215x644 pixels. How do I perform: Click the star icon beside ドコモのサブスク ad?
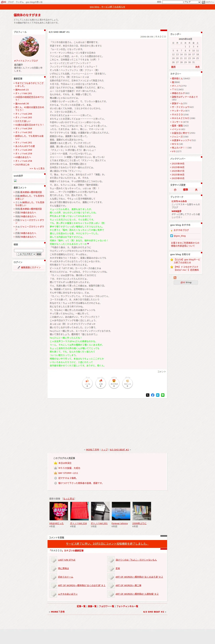pyautogui.click(x=172, y=267)
